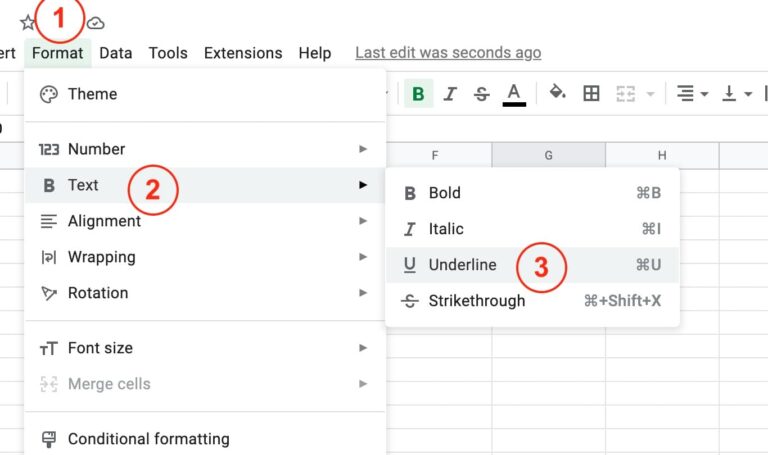Open the borders tool
Viewport: 768px width, 455px height.
pos(591,93)
